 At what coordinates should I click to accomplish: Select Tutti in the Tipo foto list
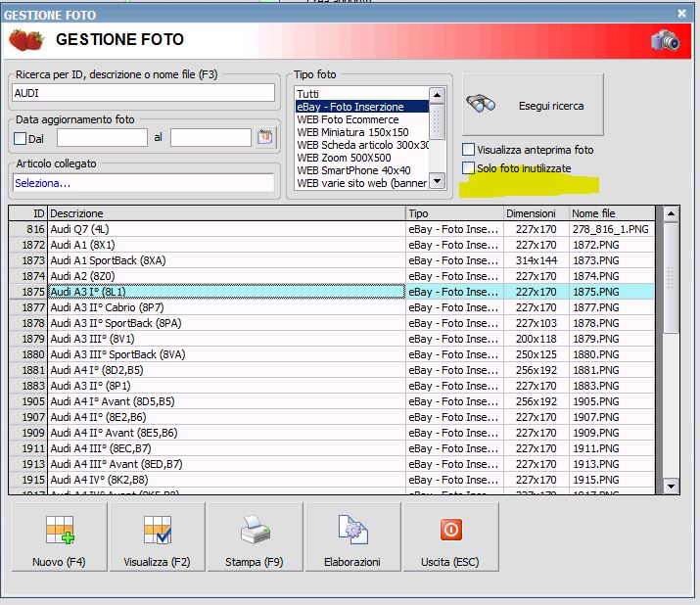(x=361, y=94)
